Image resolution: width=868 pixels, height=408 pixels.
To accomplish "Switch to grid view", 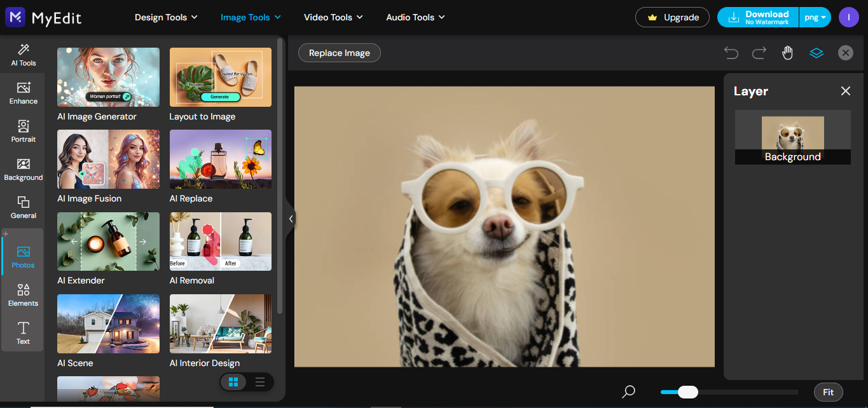I will click(233, 382).
